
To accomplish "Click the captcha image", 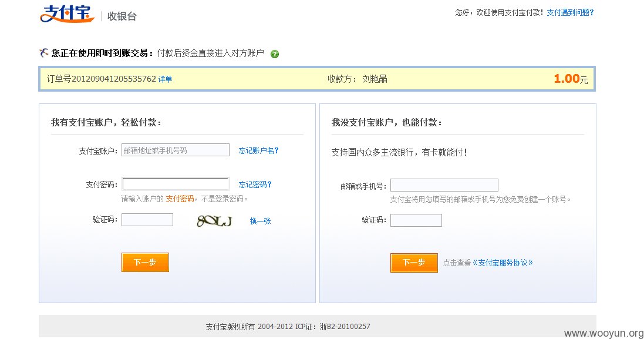I will coord(214,221).
